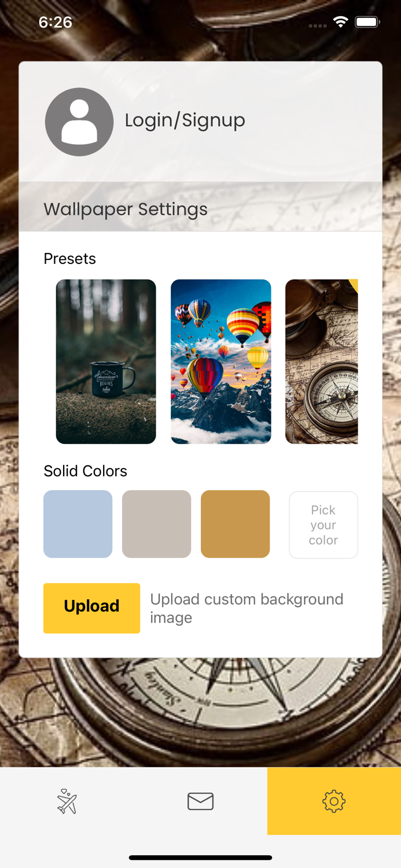Tap the gray profile avatar icon
This screenshot has height=868, width=401.
79,122
